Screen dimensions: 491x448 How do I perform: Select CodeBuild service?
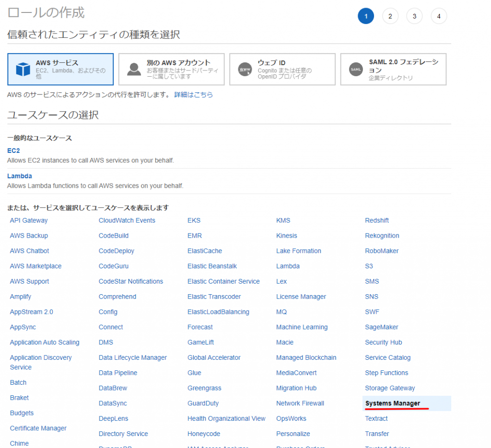pos(114,236)
